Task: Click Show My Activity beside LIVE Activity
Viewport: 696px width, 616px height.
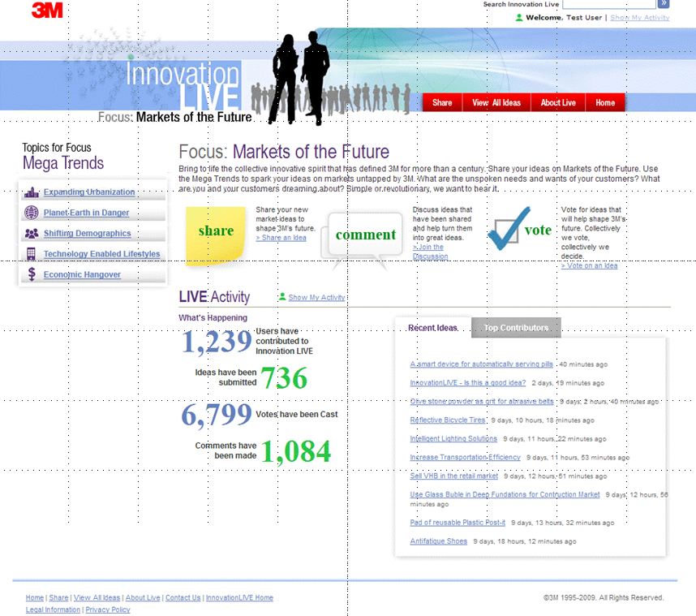Action: 316,297
